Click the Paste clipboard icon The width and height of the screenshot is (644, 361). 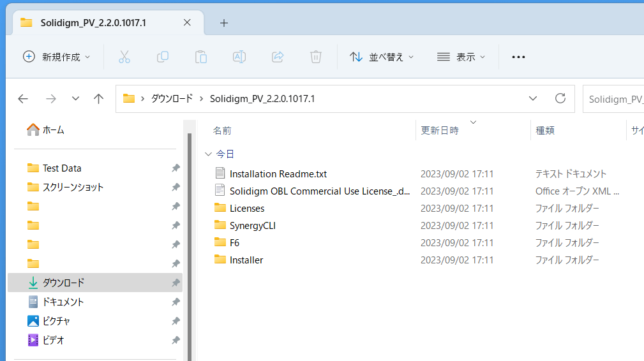click(201, 57)
